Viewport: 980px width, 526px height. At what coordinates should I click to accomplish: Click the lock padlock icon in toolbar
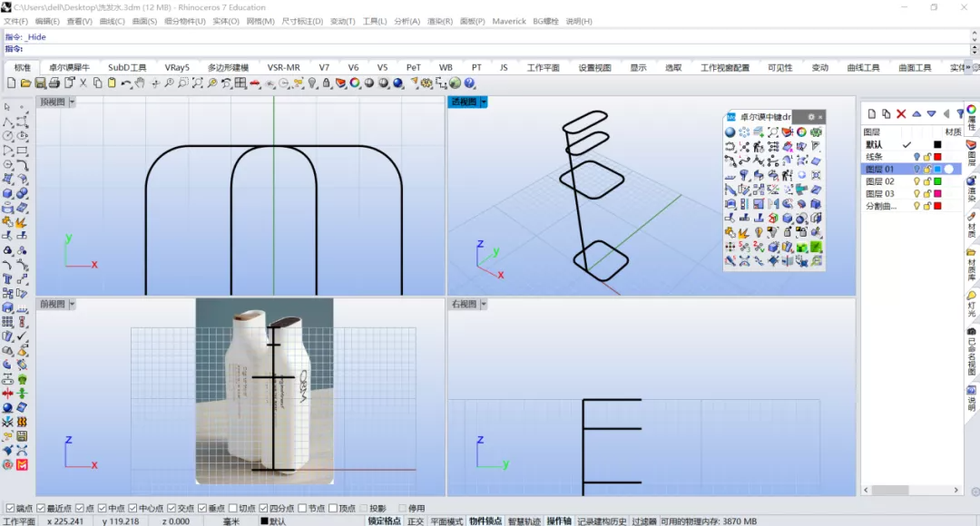(327, 83)
